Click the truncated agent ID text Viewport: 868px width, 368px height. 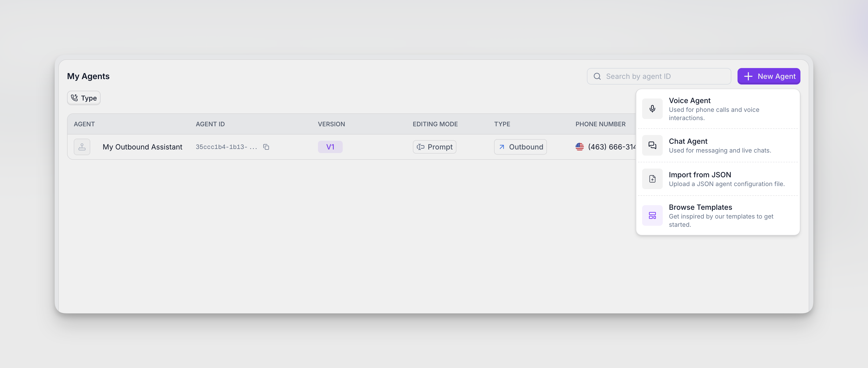(226, 147)
